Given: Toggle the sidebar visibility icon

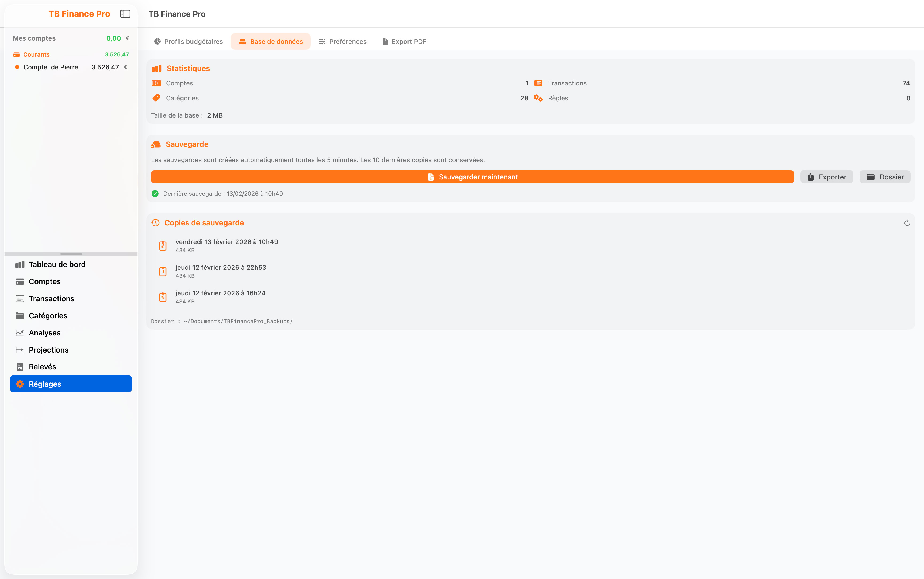Looking at the screenshot, I should [125, 14].
